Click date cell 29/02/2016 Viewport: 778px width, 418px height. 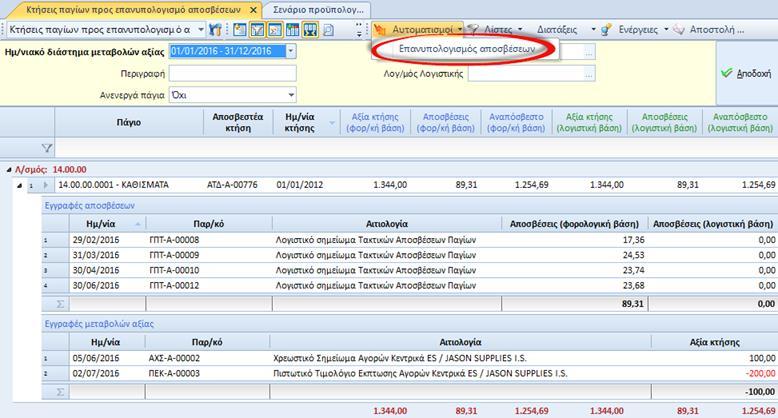[x=96, y=240]
